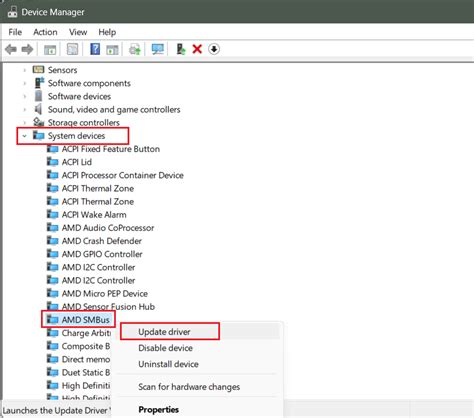
Task: Click the printer toolbar icon
Action: pos(135,49)
